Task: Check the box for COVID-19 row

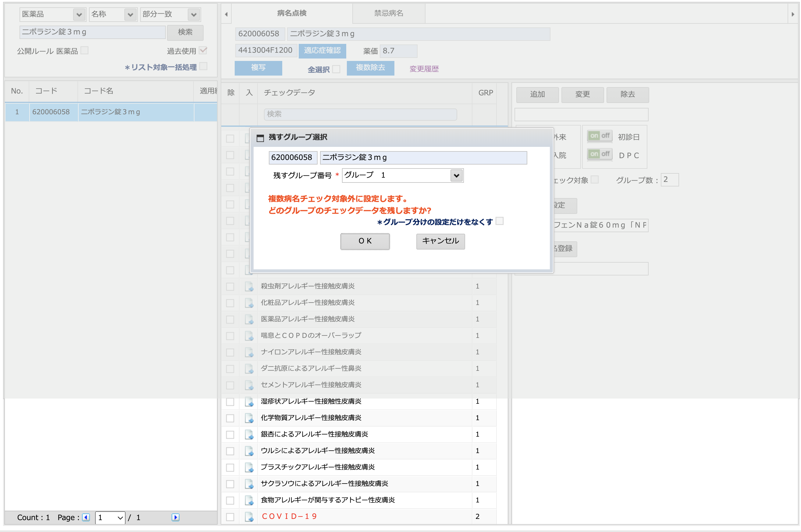Action: pos(230,517)
